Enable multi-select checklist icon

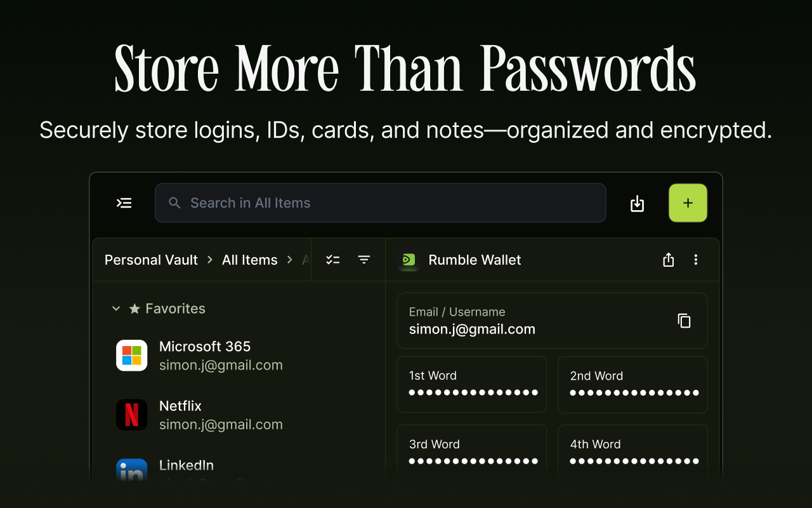333,260
